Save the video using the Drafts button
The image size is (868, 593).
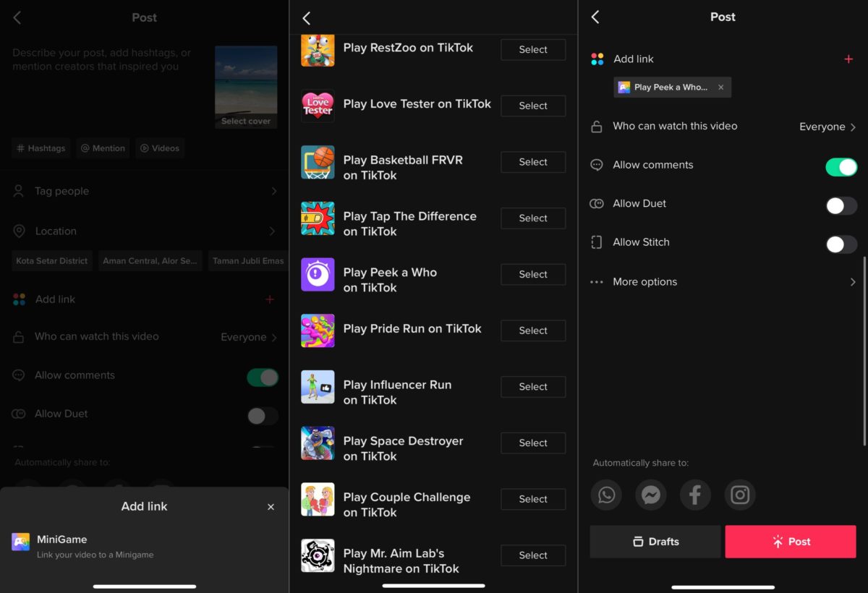tap(655, 542)
